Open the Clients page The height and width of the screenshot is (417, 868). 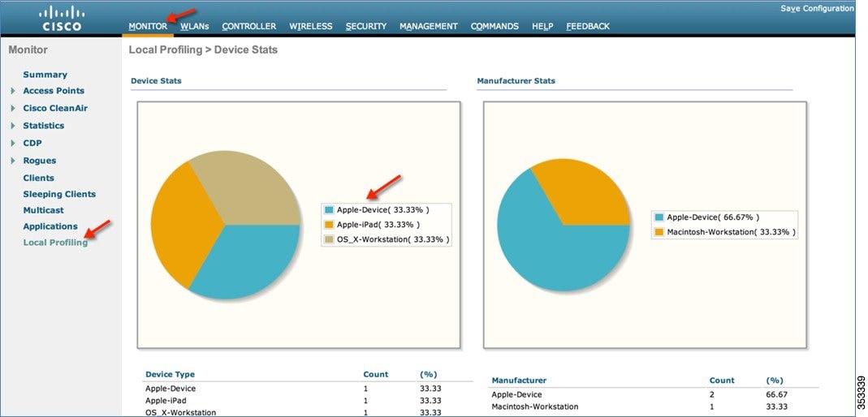point(39,178)
